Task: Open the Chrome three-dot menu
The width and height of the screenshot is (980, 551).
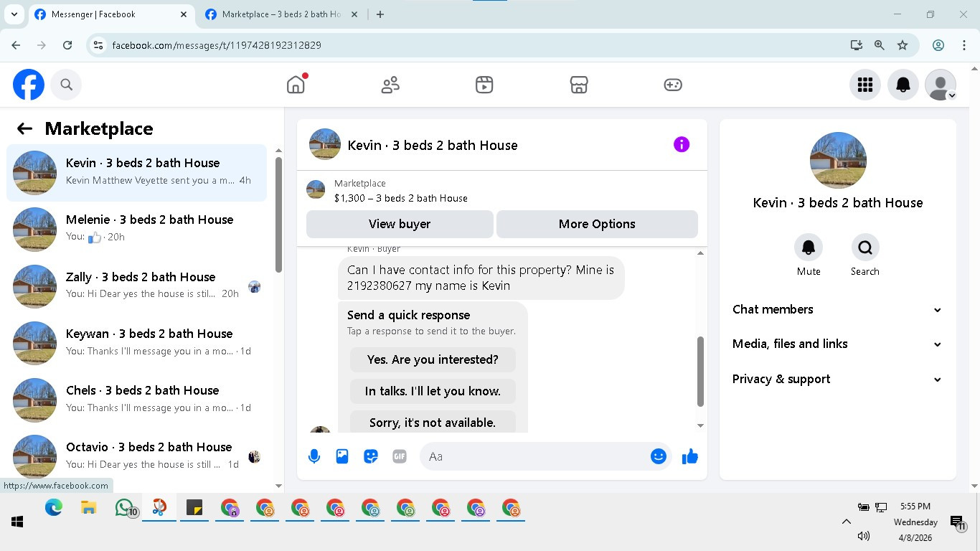Action: 964,45
